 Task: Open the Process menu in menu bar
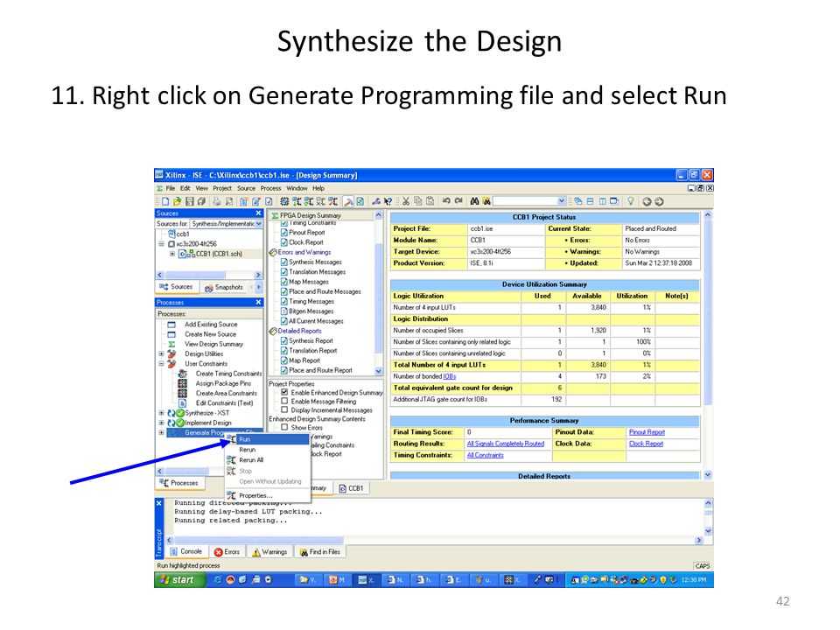[270, 189]
